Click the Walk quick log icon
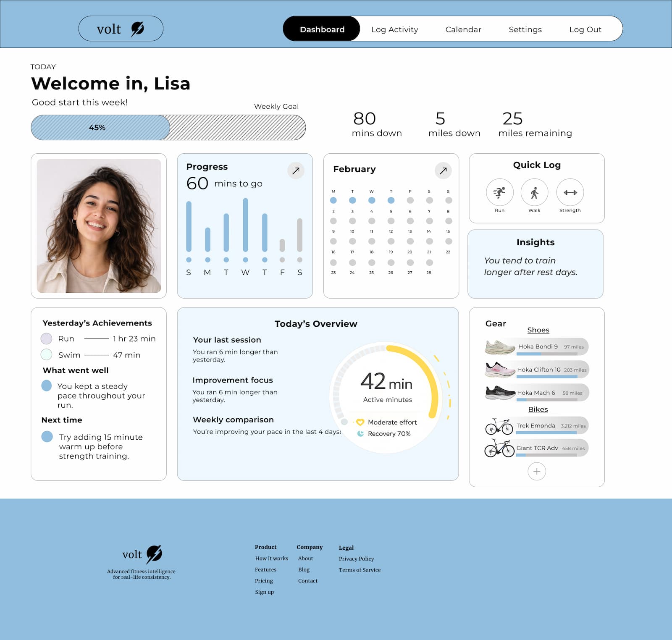672x640 pixels. point(534,192)
